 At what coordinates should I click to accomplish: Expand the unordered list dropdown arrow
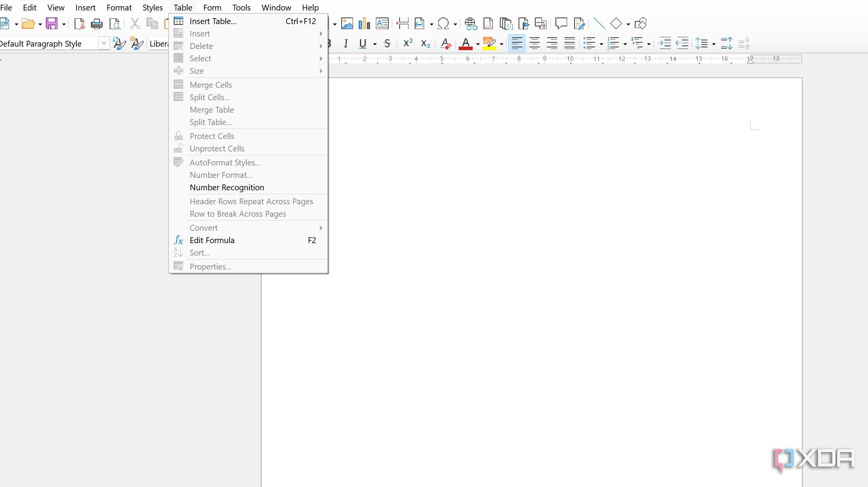(601, 44)
